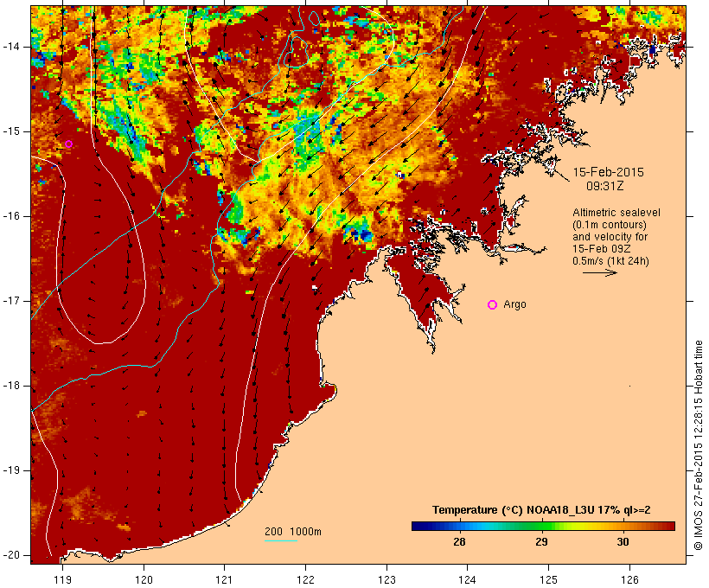Click the 'Argo' legend label

tap(515, 304)
